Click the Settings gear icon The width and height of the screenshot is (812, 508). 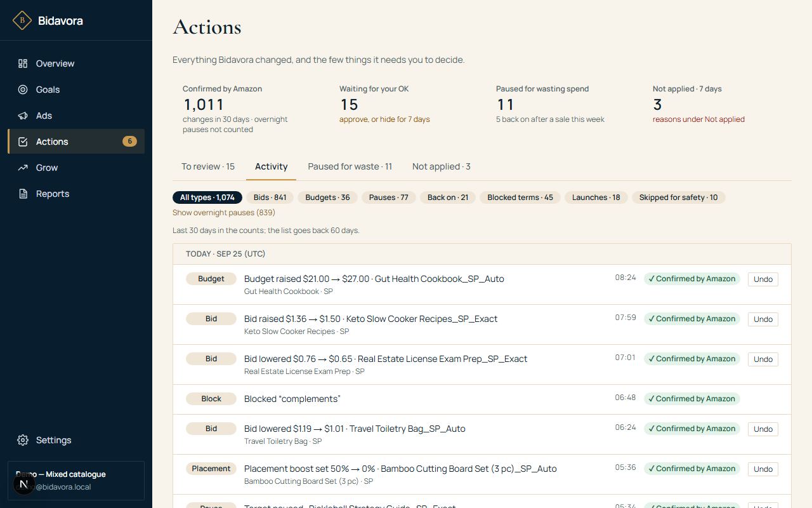23,440
